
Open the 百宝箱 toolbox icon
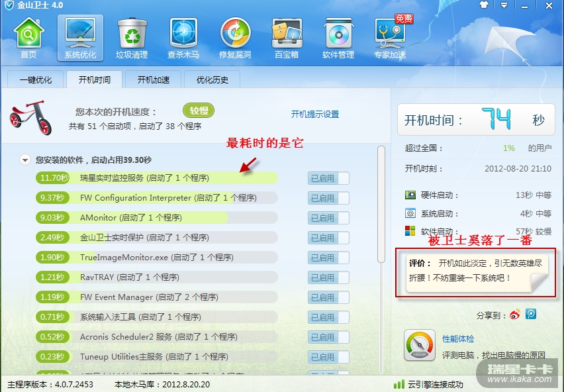tap(287, 38)
